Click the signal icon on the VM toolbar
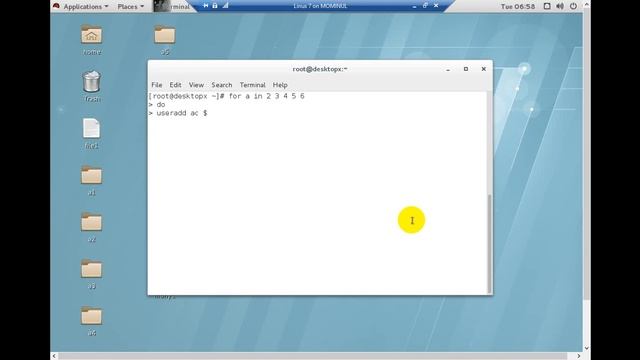 (225, 6)
